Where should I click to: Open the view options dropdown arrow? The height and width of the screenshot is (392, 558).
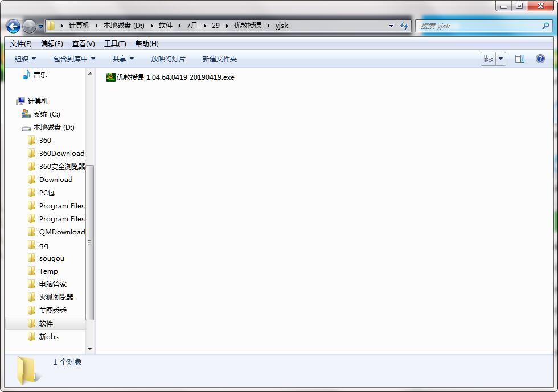(x=500, y=59)
